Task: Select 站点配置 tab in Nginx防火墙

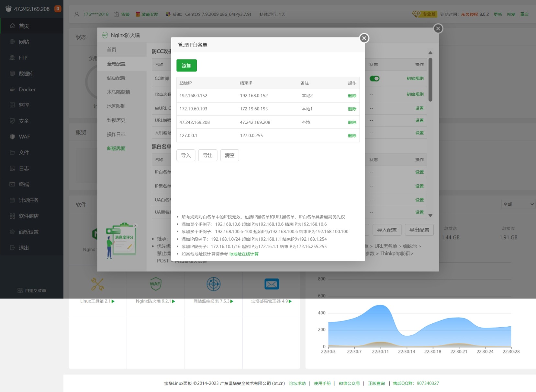Action: [122, 78]
